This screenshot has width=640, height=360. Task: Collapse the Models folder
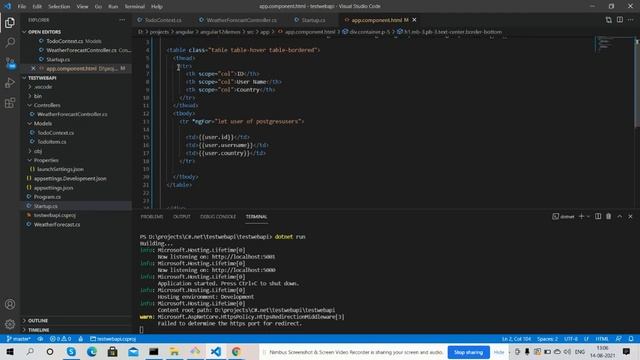[42, 123]
